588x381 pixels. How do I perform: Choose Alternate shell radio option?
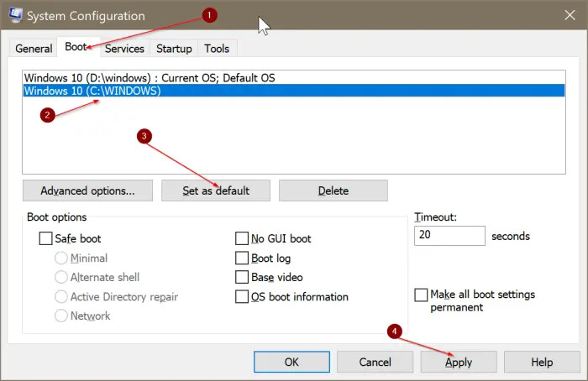pos(61,277)
